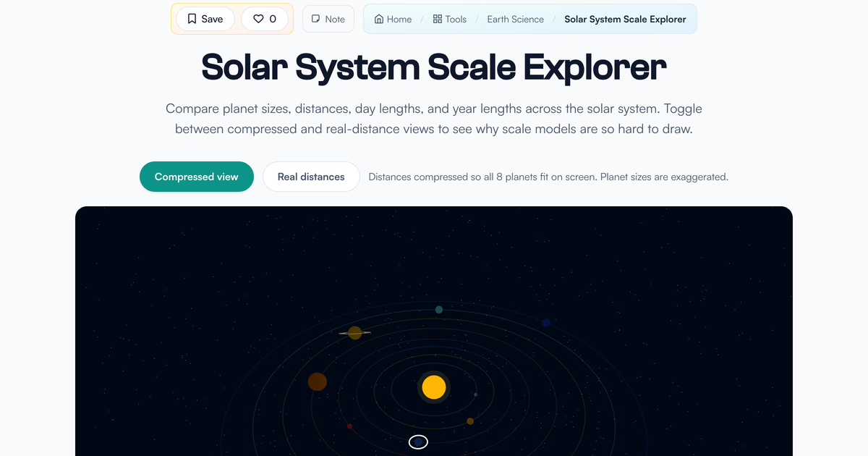Select the ringed planet Saturn

pos(355,333)
